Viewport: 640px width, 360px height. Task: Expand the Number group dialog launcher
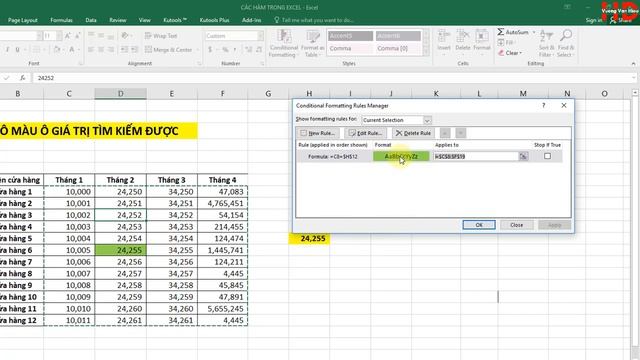[x=262, y=64]
